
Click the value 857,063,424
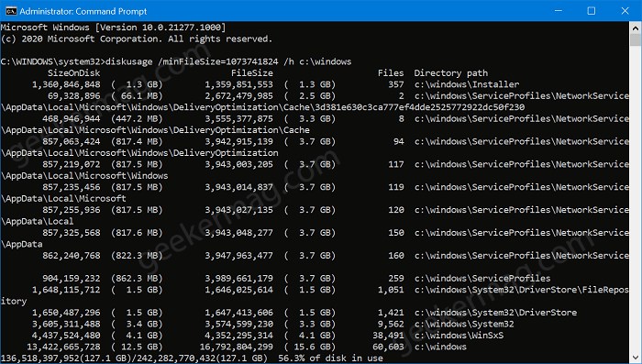[72, 142]
